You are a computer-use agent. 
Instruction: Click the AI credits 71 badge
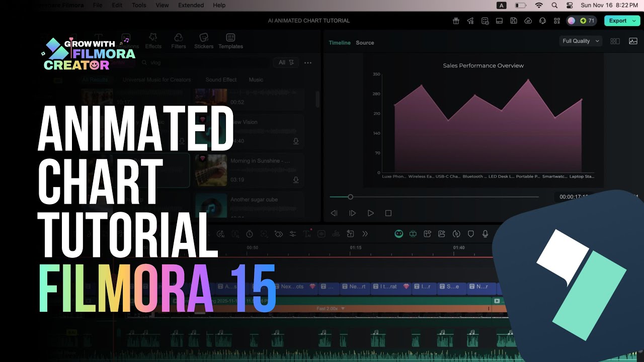(x=587, y=21)
